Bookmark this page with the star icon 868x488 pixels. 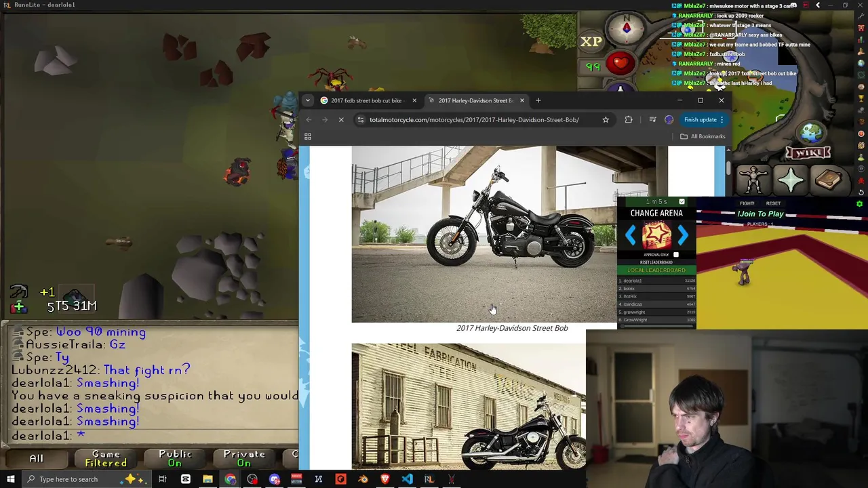tap(606, 120)
